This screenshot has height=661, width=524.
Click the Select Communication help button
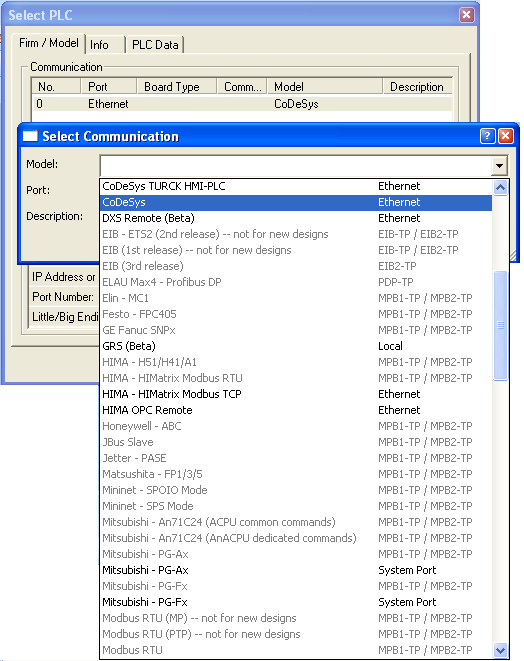(x=487, y=136)
